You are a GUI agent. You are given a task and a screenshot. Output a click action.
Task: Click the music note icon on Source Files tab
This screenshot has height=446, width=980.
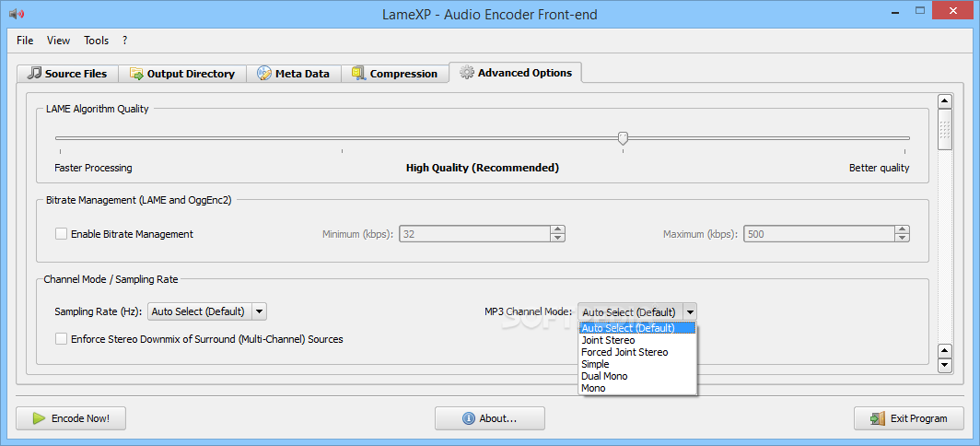(34, 73)
